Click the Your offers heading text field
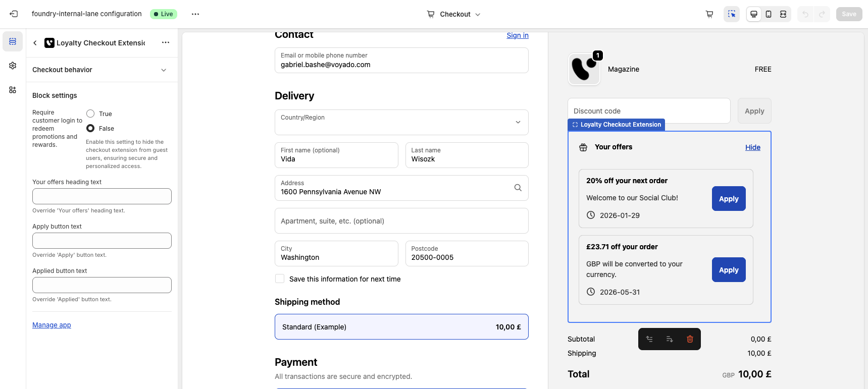Image resolution: width=868 pixels, height=389 pixels. [102, 196]
